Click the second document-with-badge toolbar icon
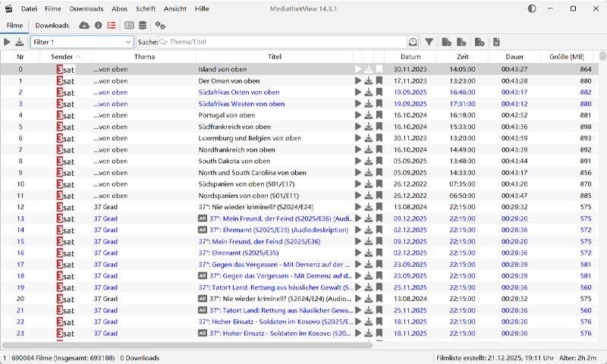607x364 pixels. pyautogui.click(x=461, y=42)
